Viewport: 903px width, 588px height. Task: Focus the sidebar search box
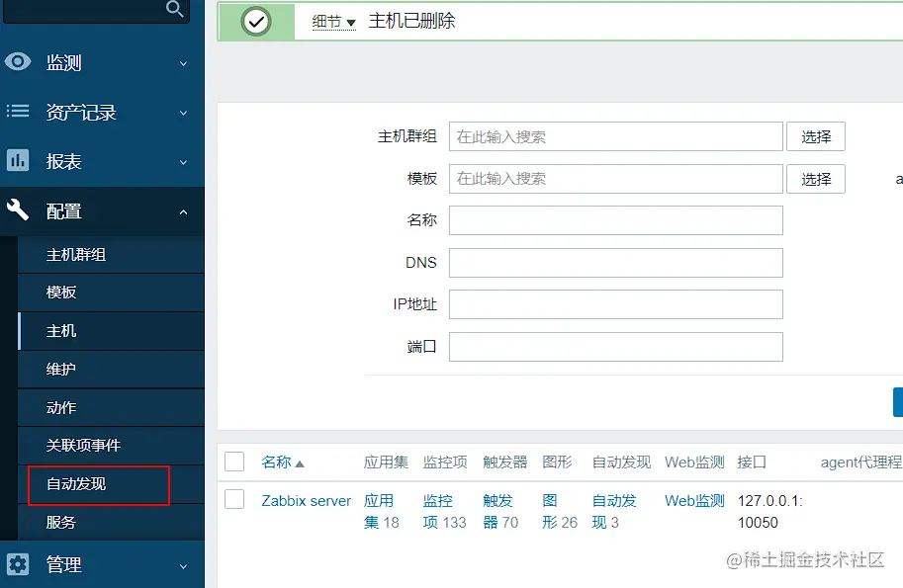(x=96, y=10)
